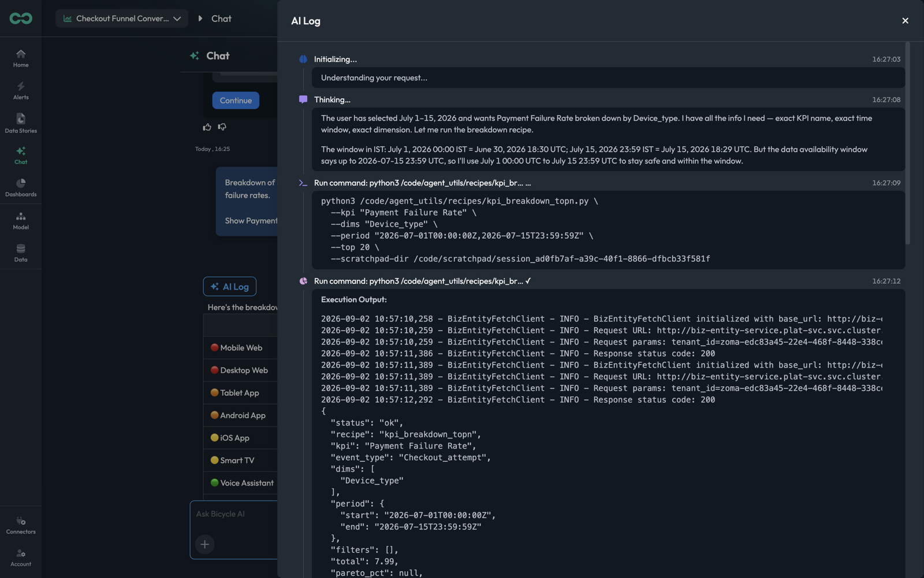Open Data Stories in the sidebar
This screenshot has height=578, width=924.
21,124
